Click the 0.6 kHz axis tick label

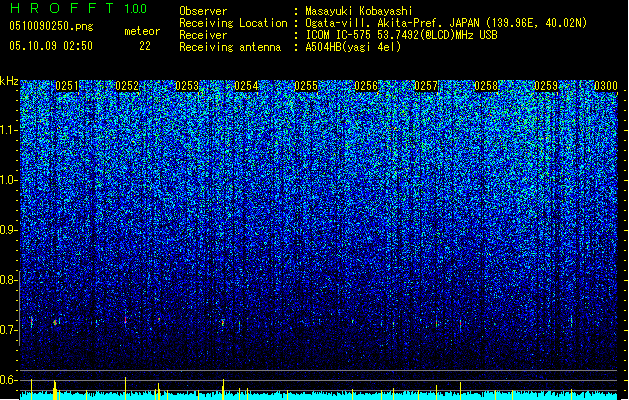point(9,380)
